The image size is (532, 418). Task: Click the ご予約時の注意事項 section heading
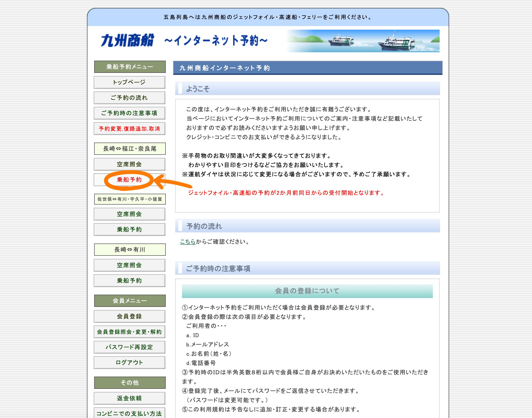coord(307,268)
